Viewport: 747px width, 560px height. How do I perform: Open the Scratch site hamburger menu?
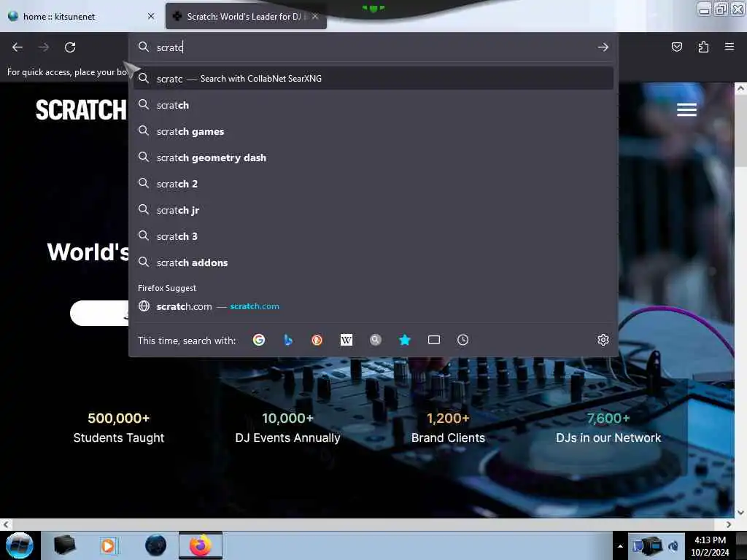coord(686,109)
